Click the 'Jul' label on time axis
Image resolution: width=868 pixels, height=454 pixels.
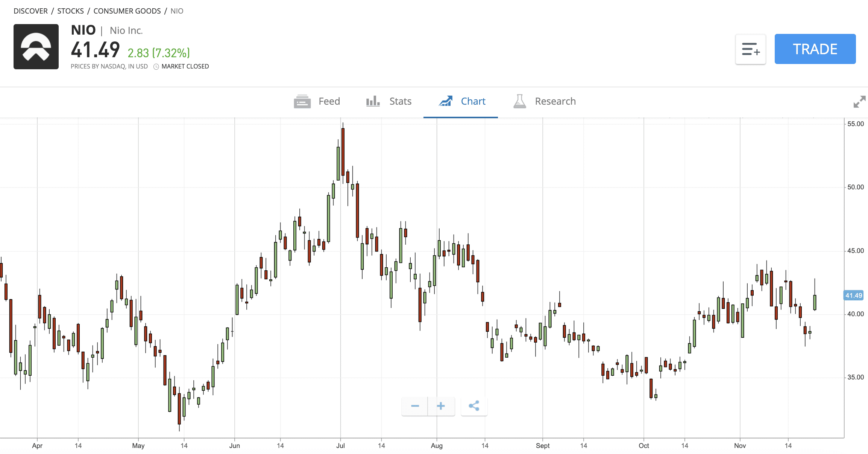pos(340,446)
